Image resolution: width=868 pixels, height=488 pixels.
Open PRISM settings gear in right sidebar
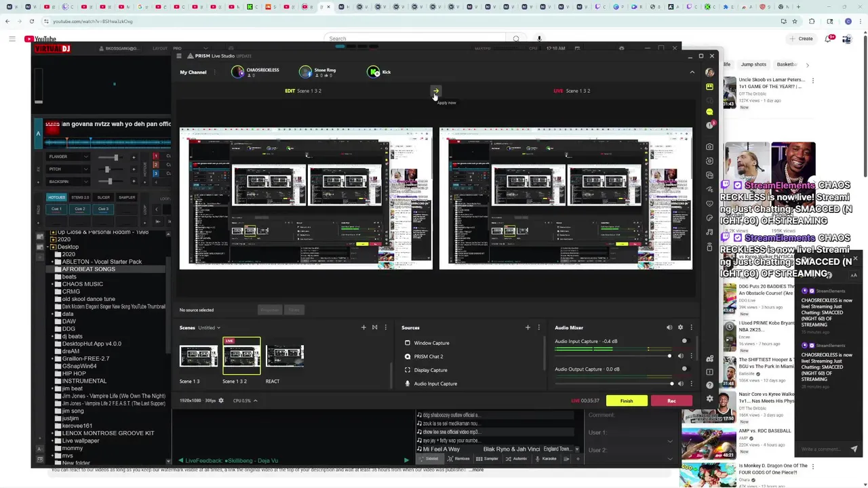coord(709,399)
